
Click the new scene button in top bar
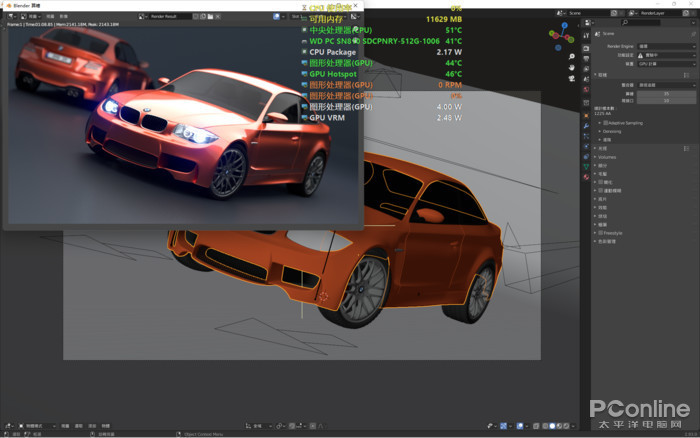614,13
